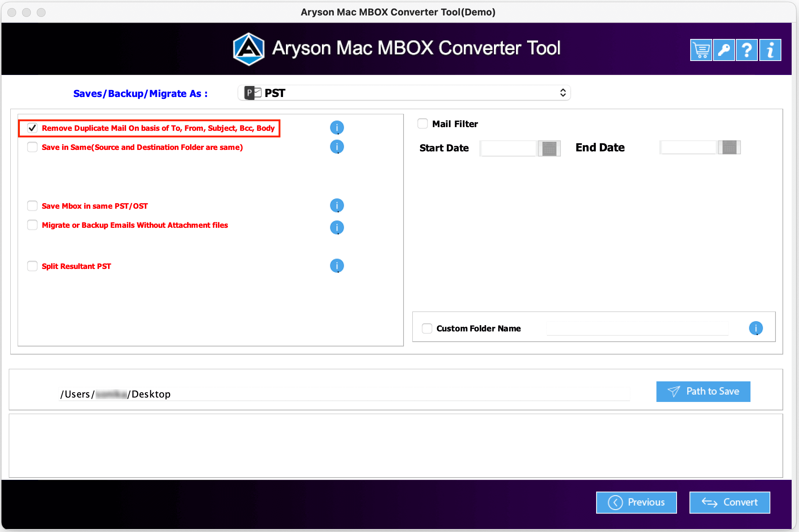Show info for Custom Folder Name
This screenshot has width=799, height=532.
tap(756, 328)
